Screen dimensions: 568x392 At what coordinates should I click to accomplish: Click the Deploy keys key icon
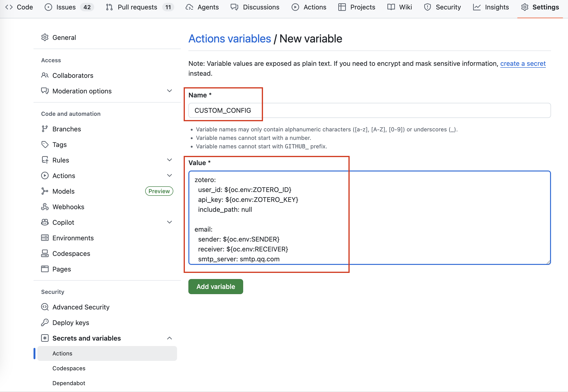(45, 322)
